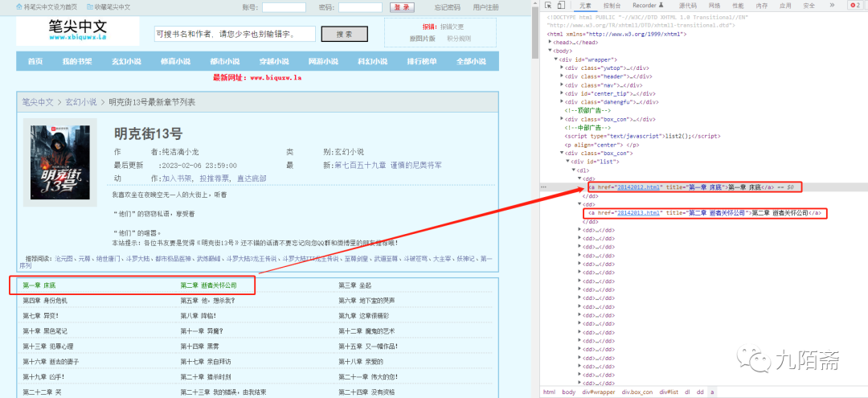Click the red error count badge in DevTools

[856, 6]
